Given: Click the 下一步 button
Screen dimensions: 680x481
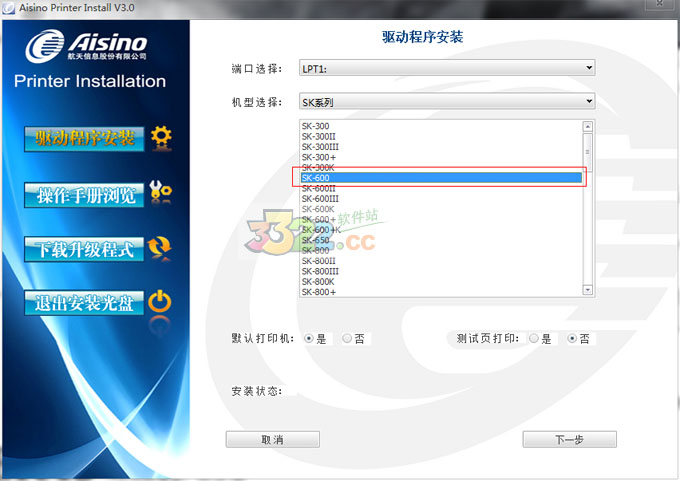Looking at the screenshot, I should [569, 439].
